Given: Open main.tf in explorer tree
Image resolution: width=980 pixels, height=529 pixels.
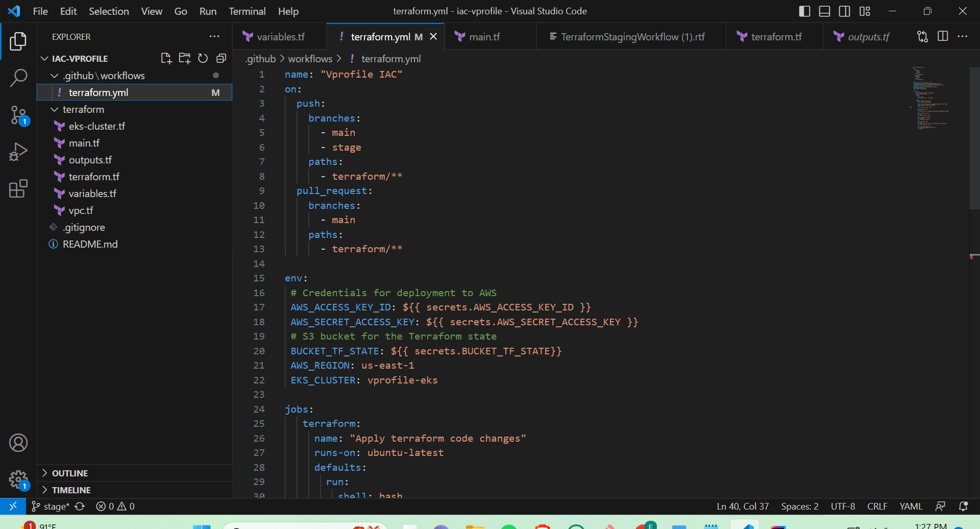Looking at the screenshot, I should point(135,143).
